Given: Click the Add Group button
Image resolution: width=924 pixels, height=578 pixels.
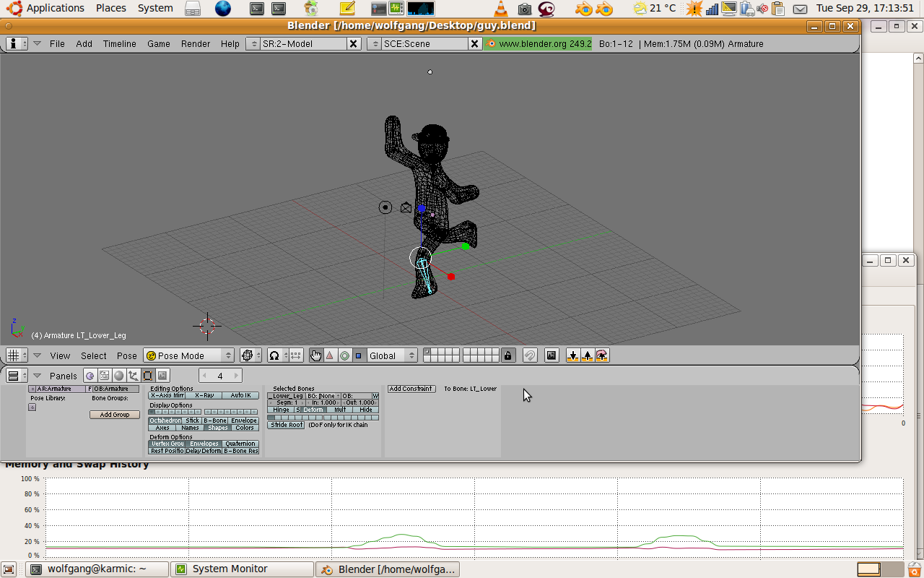Looking at the screenshot, I should 115,415.
